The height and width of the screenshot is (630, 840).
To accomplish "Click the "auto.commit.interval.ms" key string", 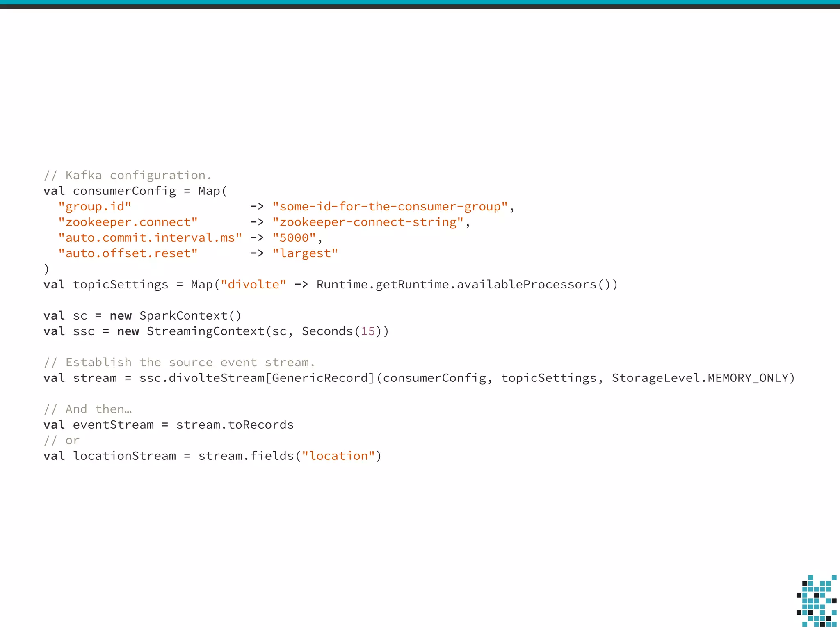I will click(x=150, y=238).
